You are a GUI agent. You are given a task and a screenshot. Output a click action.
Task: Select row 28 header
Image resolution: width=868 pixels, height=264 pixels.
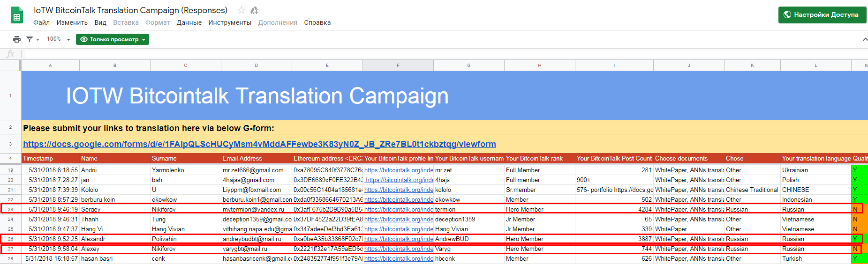(10, 258)
